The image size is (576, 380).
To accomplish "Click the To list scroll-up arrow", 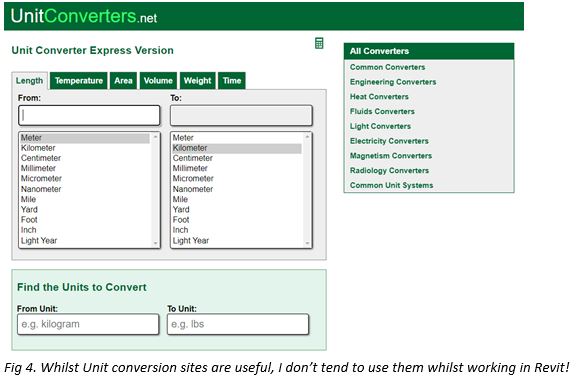I will pos(307,137).
